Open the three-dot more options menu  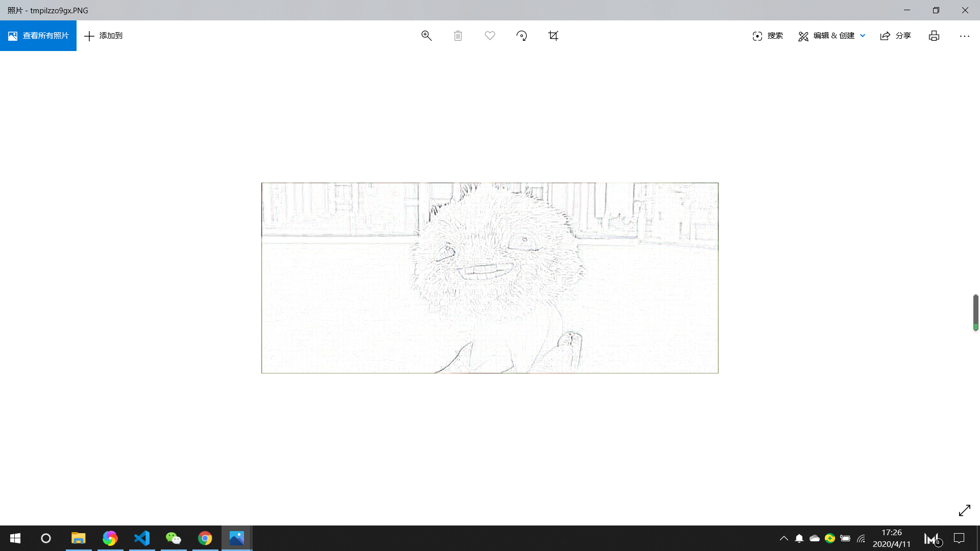964,36
